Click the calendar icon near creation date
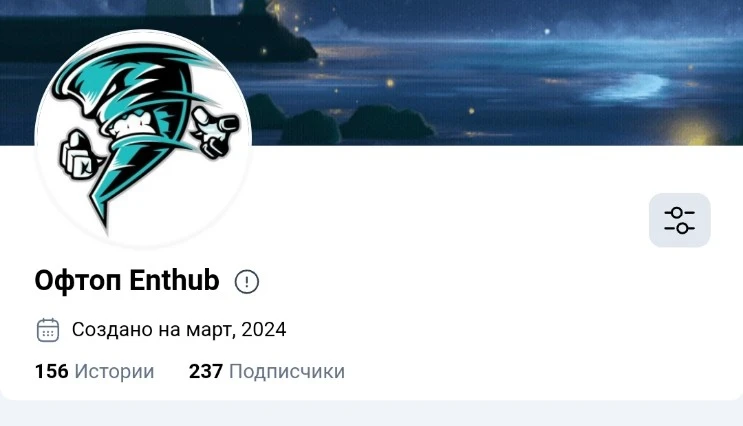 click(48, 330)
